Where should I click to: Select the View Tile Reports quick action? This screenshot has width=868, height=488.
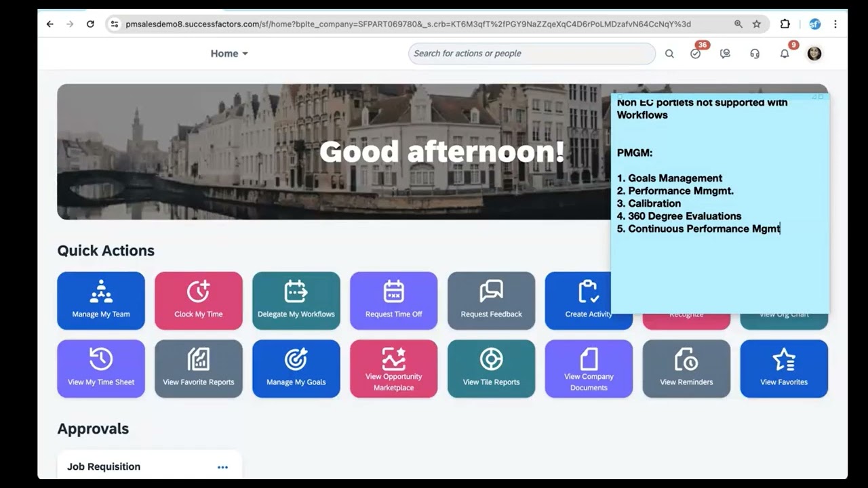492,369
